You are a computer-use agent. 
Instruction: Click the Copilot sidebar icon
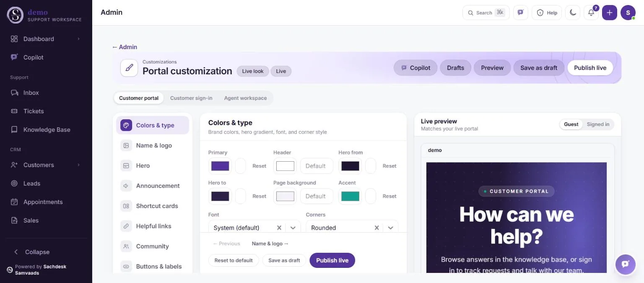(x=14, y=58)
